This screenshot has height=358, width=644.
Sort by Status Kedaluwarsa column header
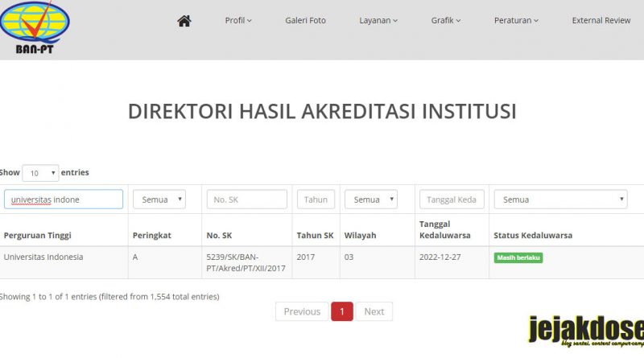tap(533, 235)
